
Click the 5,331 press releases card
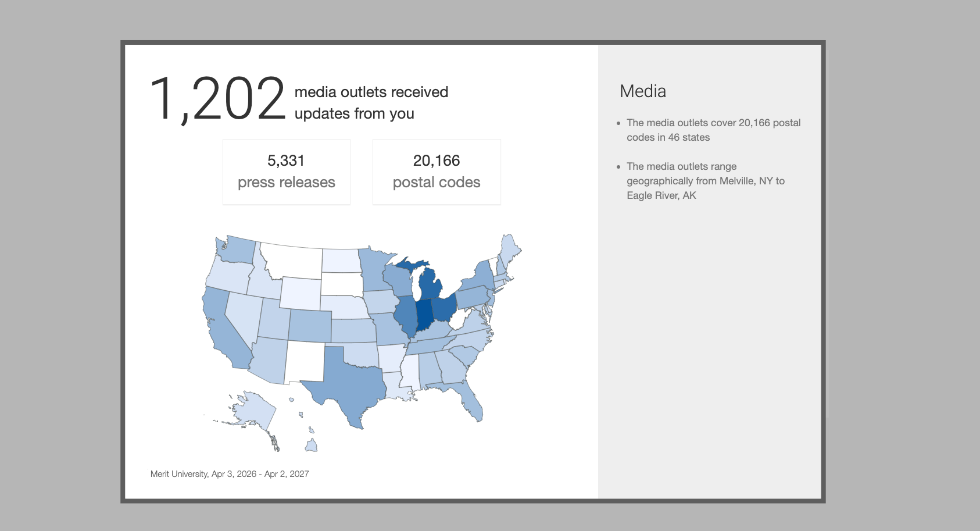coord(286,172)
